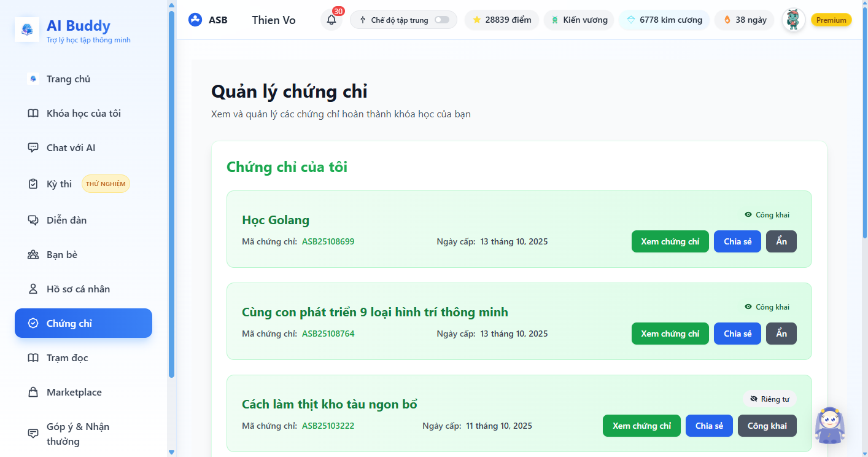Click the Chat với AI speech bubble icon

(x=33, y=148)
